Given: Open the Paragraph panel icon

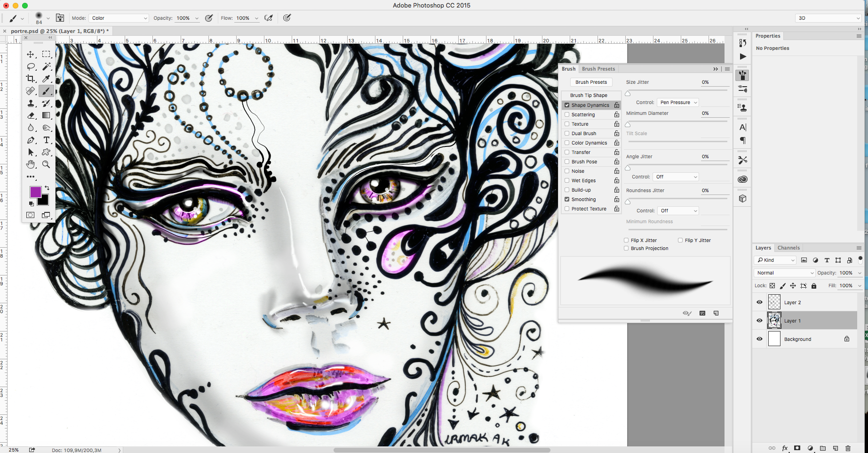Looking at the screenshot, I should coord(743,140).
